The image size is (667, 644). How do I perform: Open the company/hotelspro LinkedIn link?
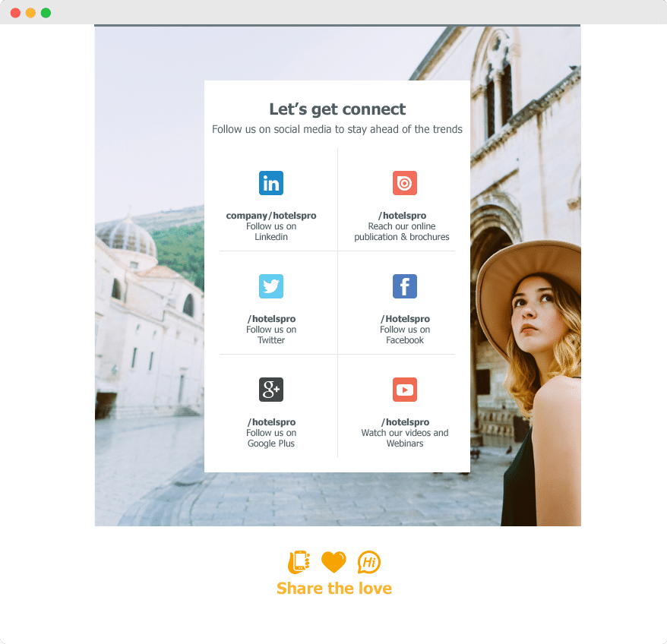[x=271, y=216]
